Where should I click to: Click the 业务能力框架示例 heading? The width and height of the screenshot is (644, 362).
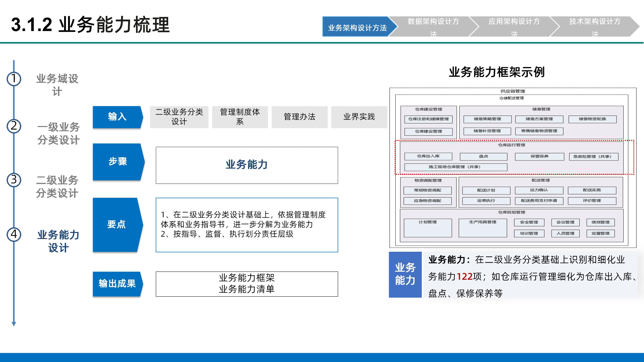(497, 72)
